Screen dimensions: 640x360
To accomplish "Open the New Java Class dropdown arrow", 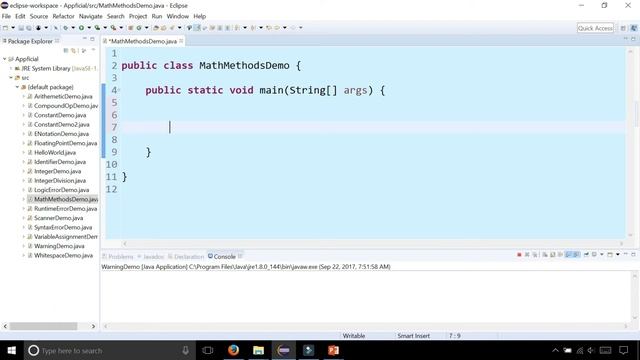I will (x=147, y=28).
